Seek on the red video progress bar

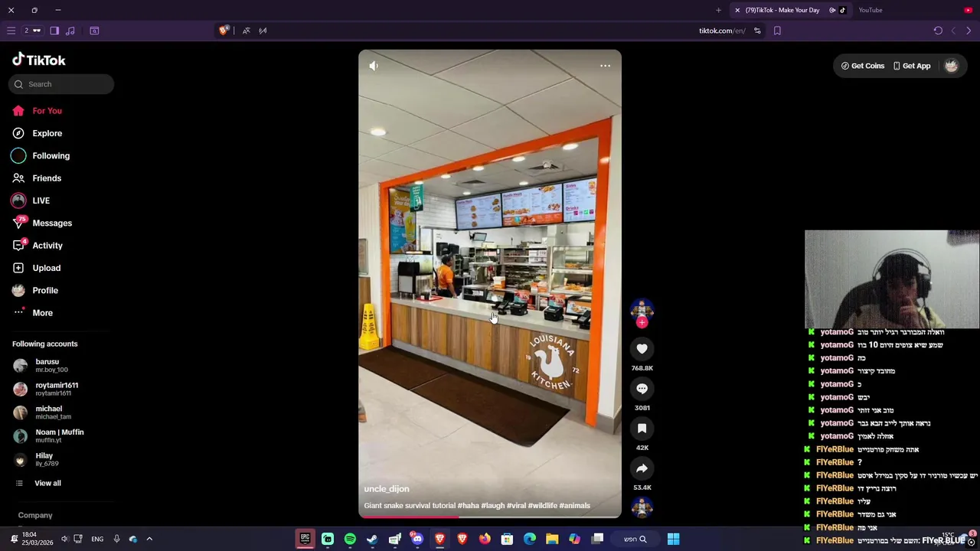click(x=490, y=517)
